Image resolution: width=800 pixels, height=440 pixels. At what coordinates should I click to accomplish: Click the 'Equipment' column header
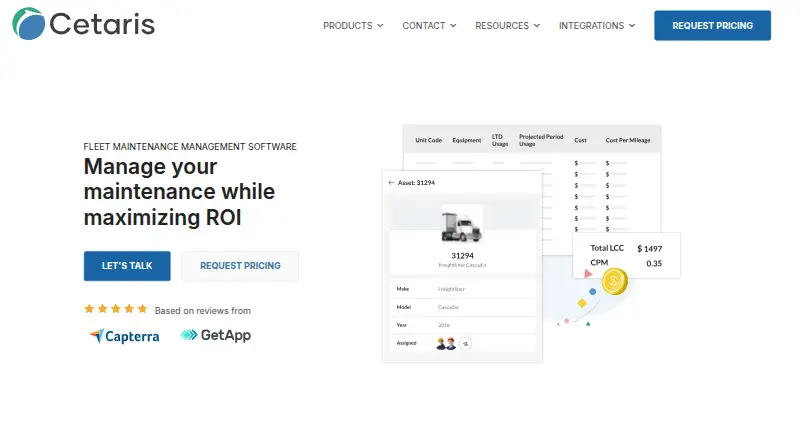pos(467,140)
